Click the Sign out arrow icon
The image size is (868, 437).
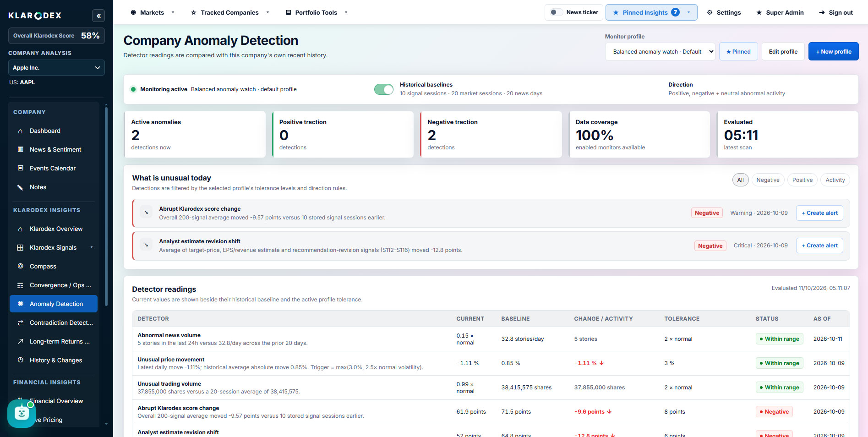click(822, 12)
